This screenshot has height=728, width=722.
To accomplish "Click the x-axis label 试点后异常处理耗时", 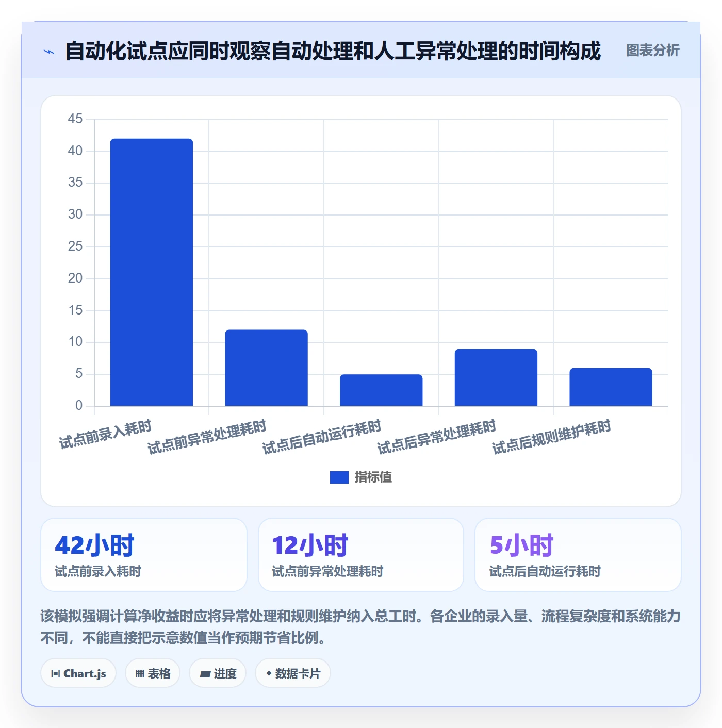I will pos(437,437).
